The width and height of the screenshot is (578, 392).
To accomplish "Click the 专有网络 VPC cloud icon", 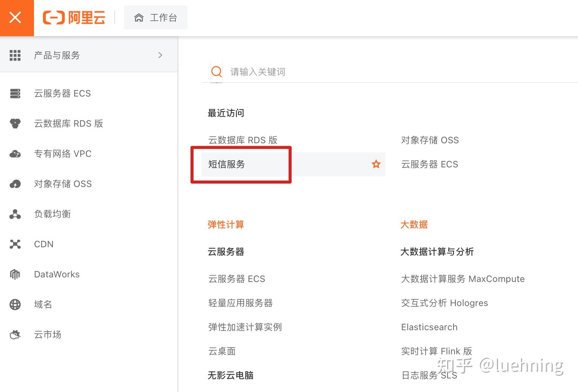I will point(15,154).
